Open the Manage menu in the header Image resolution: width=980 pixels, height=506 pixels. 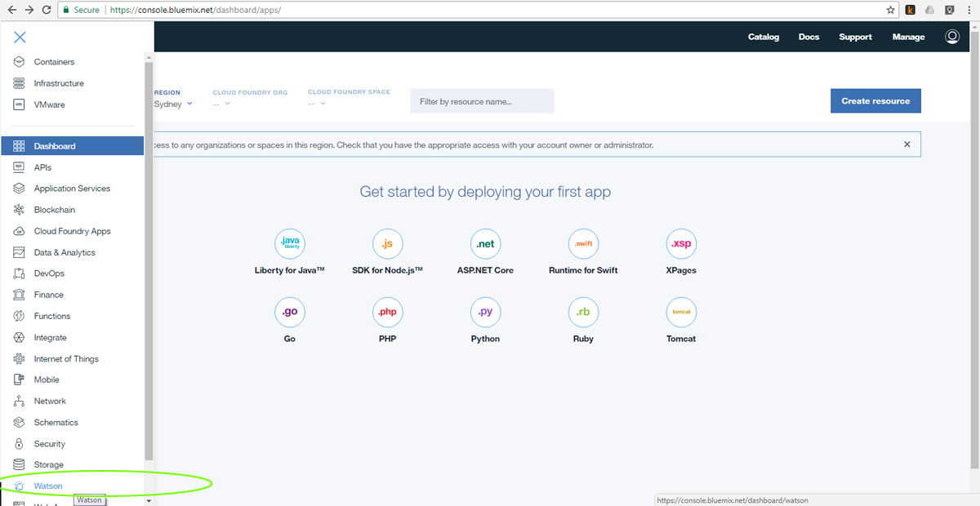908,37
